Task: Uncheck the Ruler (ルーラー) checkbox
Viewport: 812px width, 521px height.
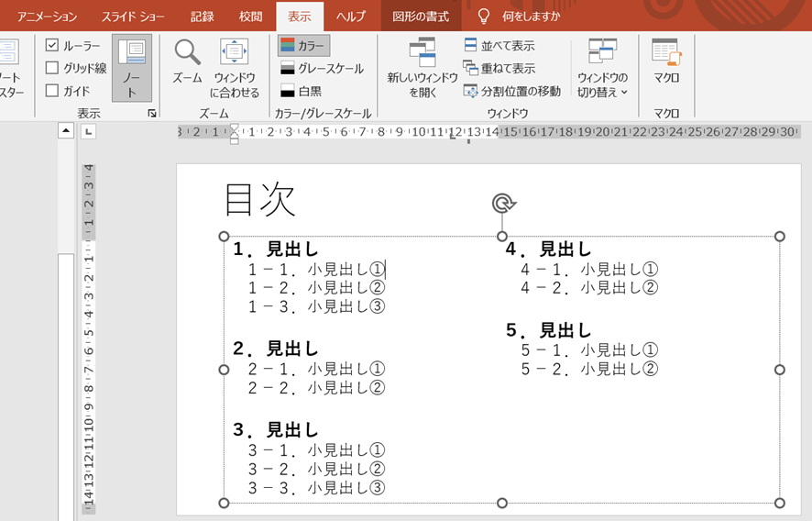Action: pos(52,45)
